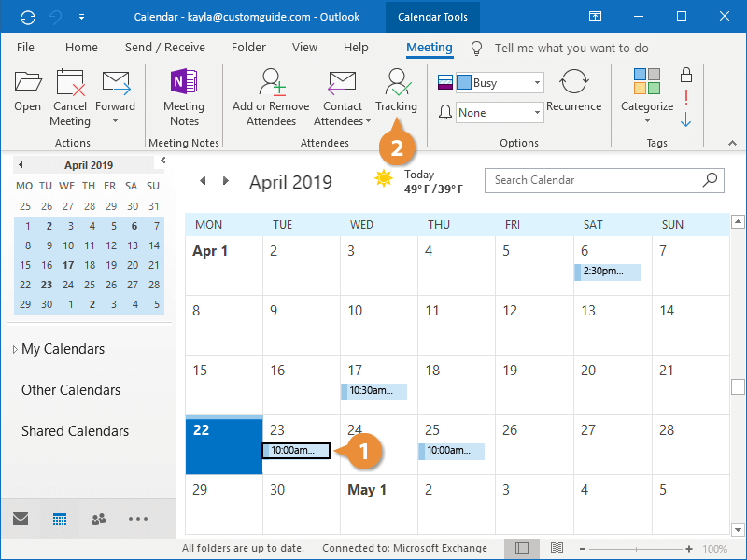747x560 pixels.
Task: Collapse the folder pane arrow
Action: 162,160
